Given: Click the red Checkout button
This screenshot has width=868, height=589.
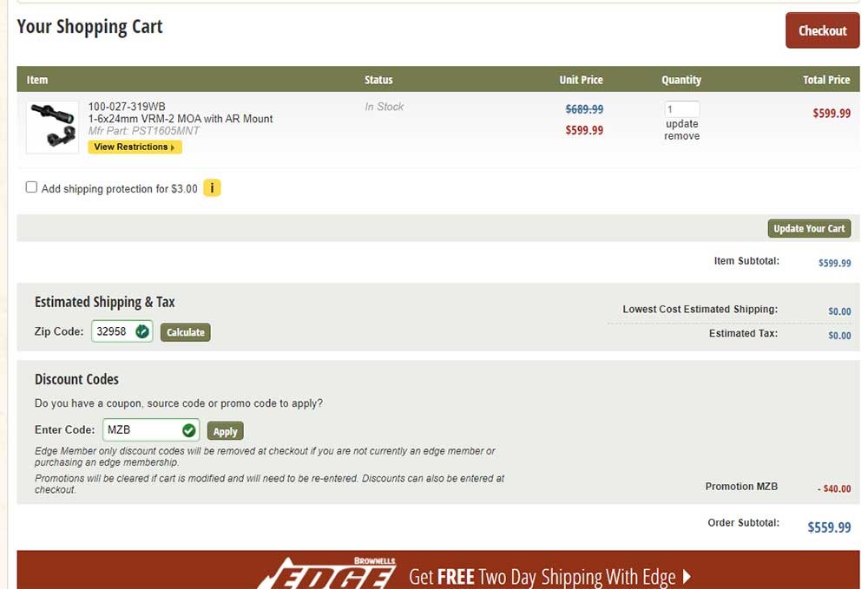Looking at the screenshot, I should (821, 30).
